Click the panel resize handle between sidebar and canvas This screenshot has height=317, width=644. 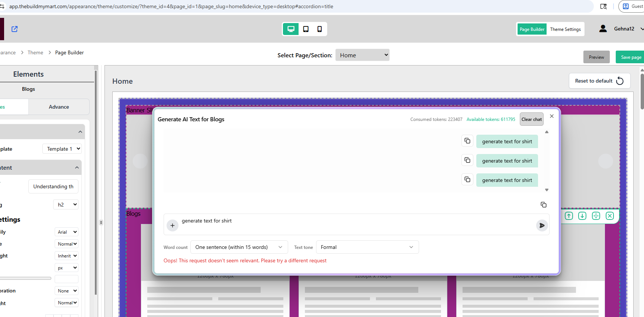tap(101, 222)
